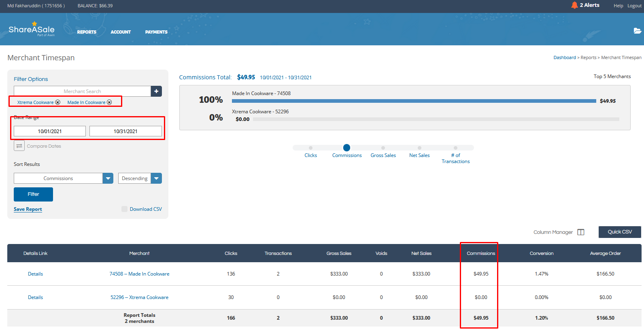Sort by the Gross Sales column header

click(339, 253)
